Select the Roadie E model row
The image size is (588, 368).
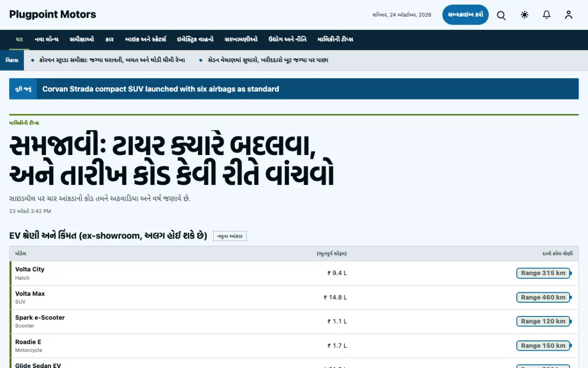[294, 346]
